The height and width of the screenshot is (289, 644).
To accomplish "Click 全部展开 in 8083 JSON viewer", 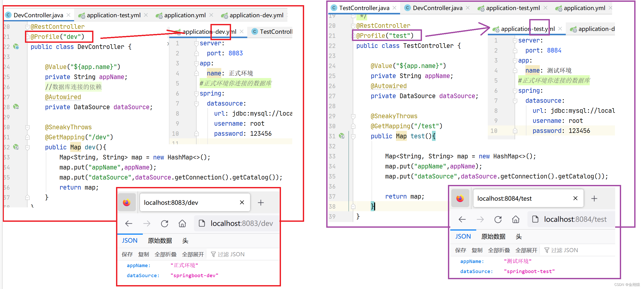I will (193, 254).
